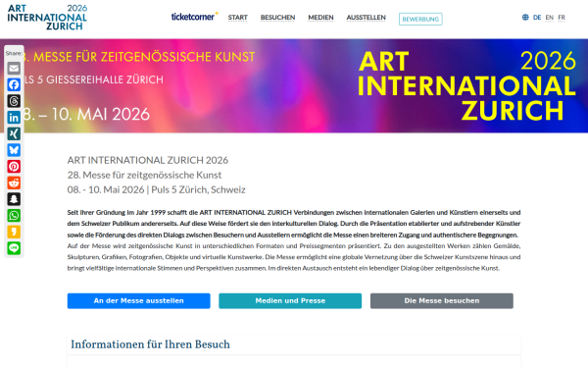Click the globe language icon
The height and width of the screenshot is (368, 588).
[525, 18]
